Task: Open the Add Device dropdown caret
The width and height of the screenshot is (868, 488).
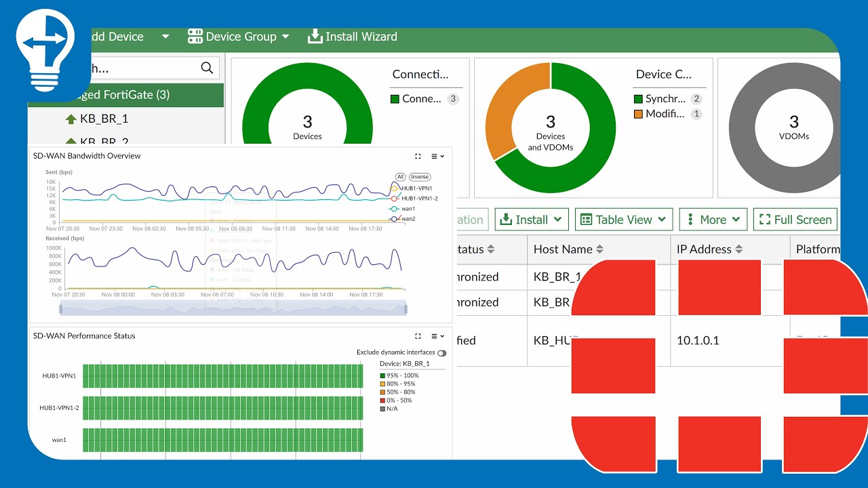Action: point(165,37)
